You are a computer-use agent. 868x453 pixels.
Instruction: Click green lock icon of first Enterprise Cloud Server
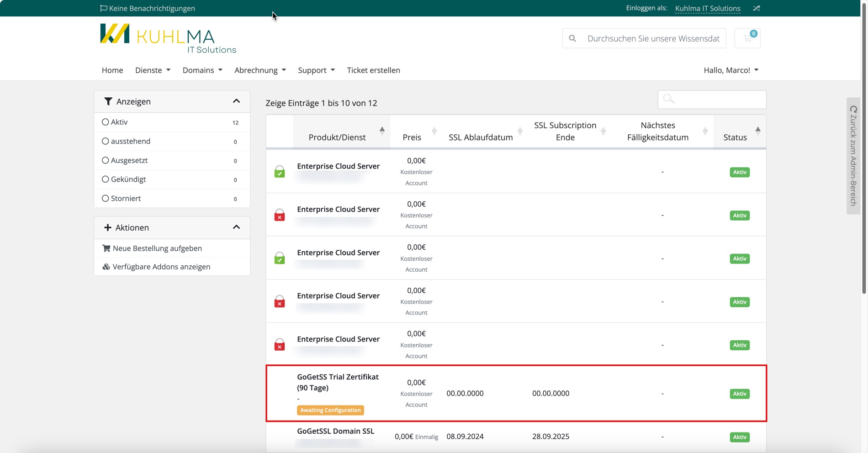coord(280,172)
